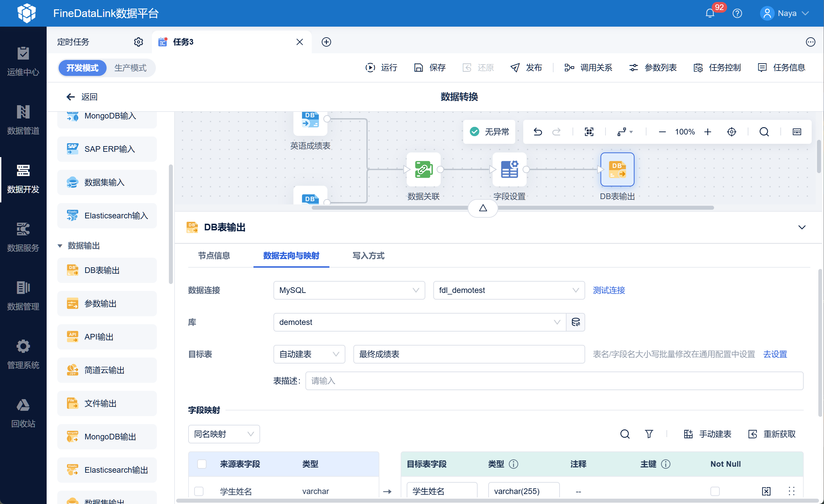The image size is (824, 504).
Task: Fit canvas to screen icon
Action: [x=589, y=132]
